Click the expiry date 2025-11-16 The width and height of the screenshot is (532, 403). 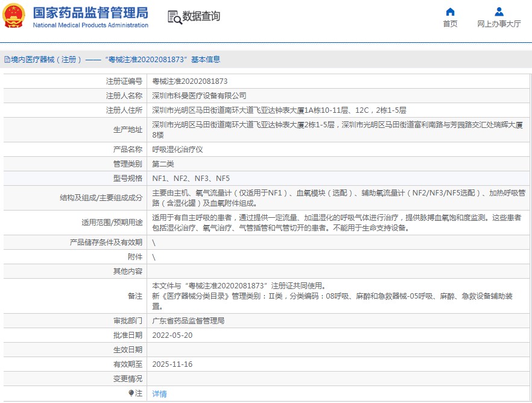(x=172, y=364)
